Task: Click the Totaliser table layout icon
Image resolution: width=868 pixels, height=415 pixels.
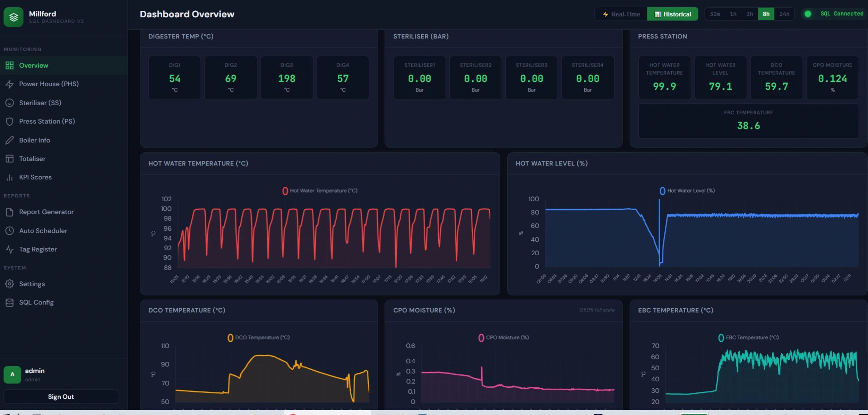Action: point(9,159)
